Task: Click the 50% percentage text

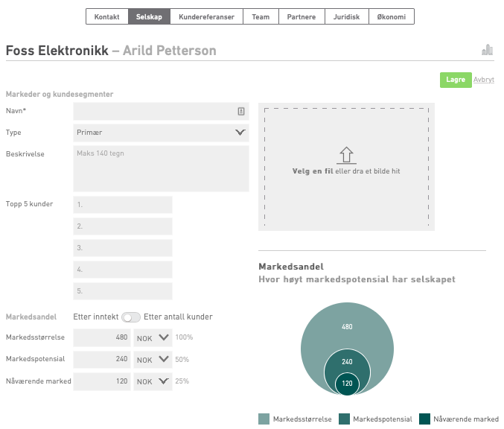Action: pos(182,360)
